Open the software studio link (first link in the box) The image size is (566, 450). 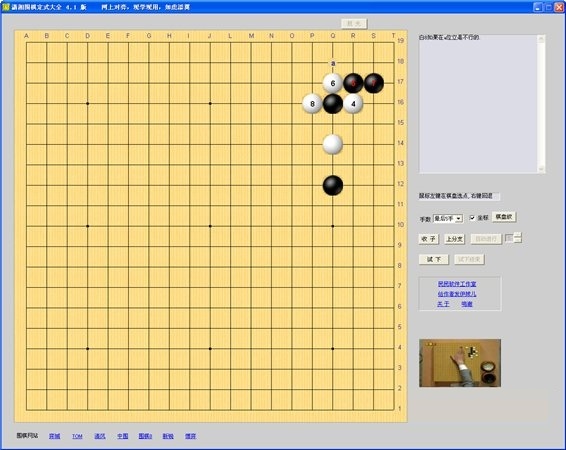tap(457, 284)
